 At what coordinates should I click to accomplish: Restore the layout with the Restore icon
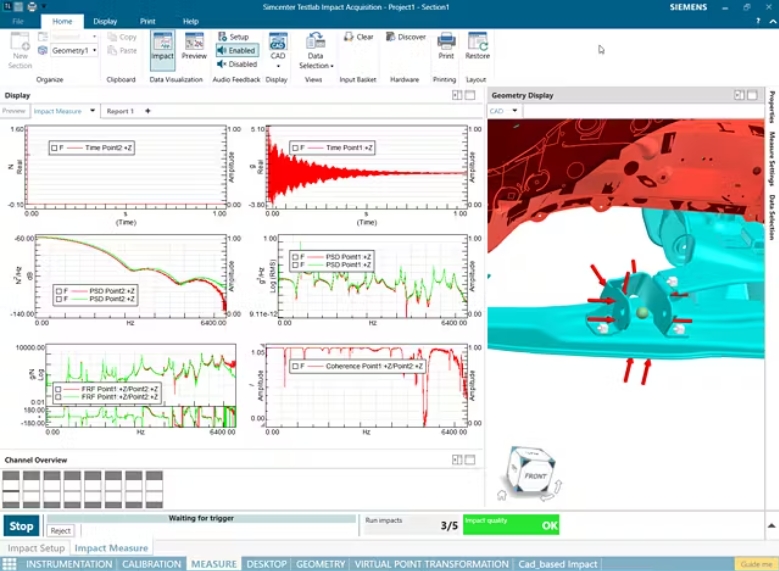477,46
